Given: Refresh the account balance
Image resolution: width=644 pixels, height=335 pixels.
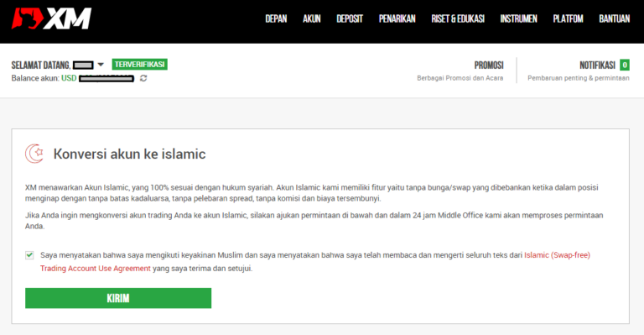Looking at the screenshot, I should [x=143, y=78].
